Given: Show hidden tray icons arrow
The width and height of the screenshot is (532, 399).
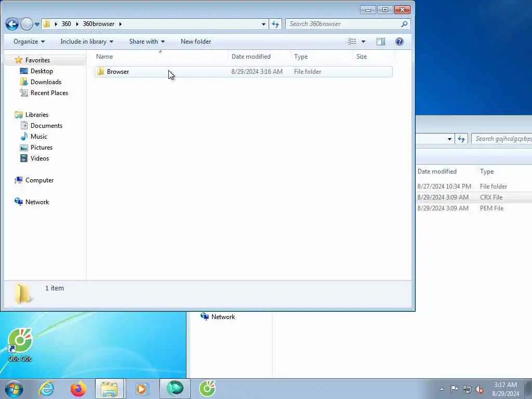Looking at the screenshot, I should pyautogui.click(x=442, y=389).
